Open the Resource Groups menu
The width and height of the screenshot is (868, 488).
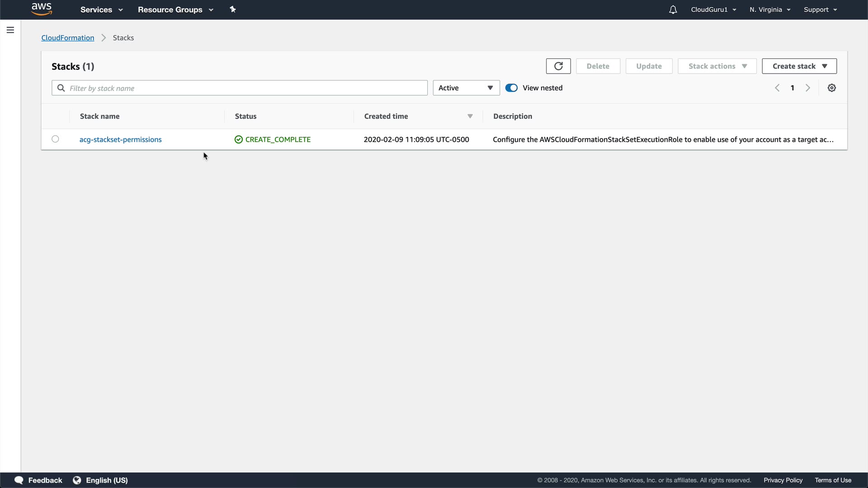[x=175, y=10]
